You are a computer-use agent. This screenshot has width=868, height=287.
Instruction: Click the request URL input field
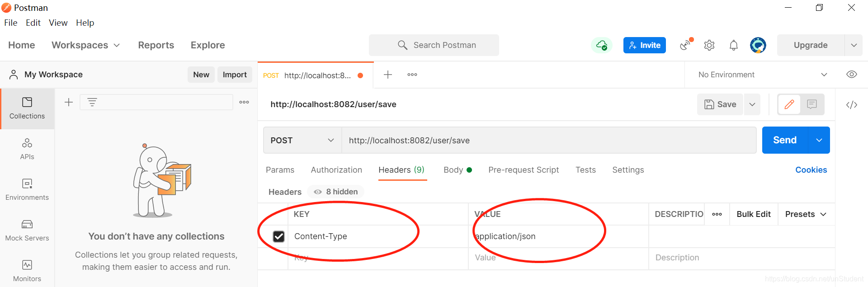549,141
